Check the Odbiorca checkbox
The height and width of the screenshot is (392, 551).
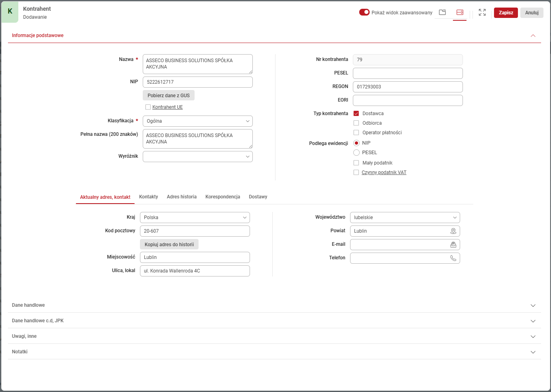coord(356,123)
